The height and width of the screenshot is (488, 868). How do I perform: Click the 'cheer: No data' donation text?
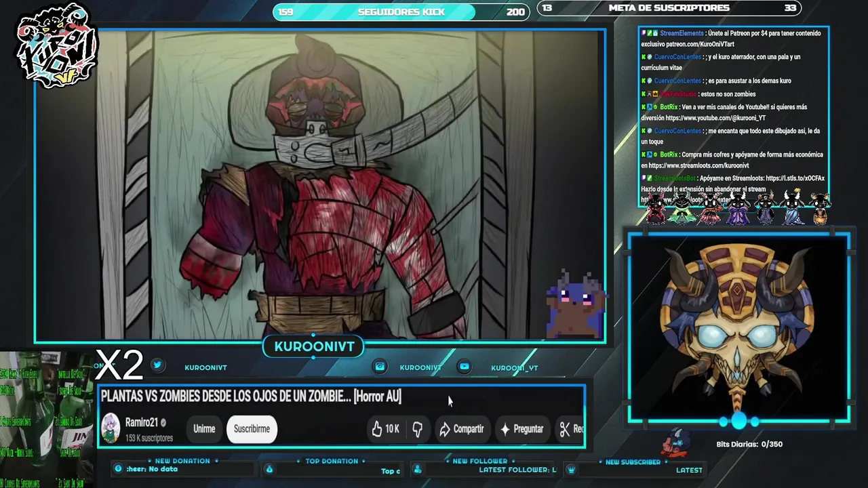tap(152, 469)
